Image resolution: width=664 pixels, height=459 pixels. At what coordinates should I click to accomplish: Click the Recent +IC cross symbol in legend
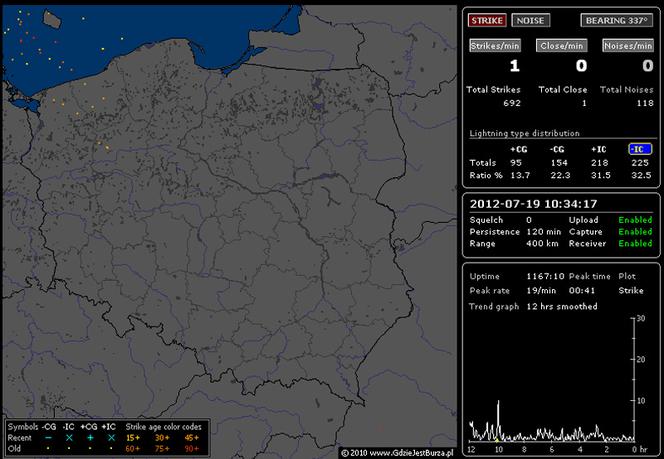tap(111, 437)
